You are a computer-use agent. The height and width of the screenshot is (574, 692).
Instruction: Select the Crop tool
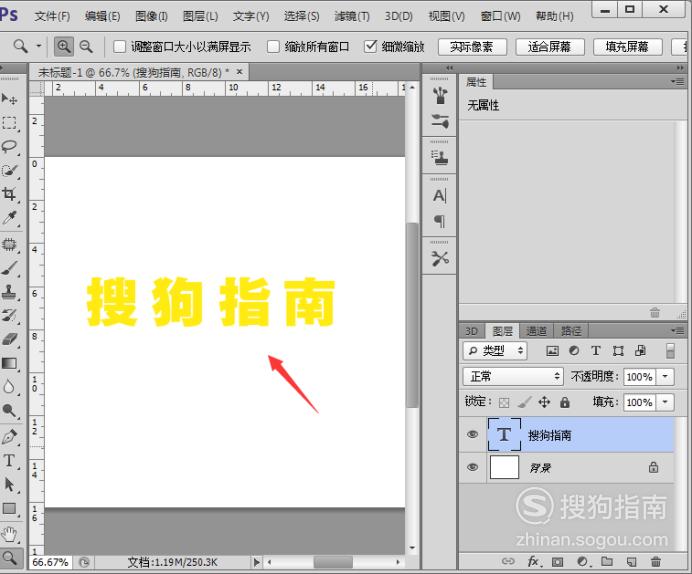click(9, 194)
